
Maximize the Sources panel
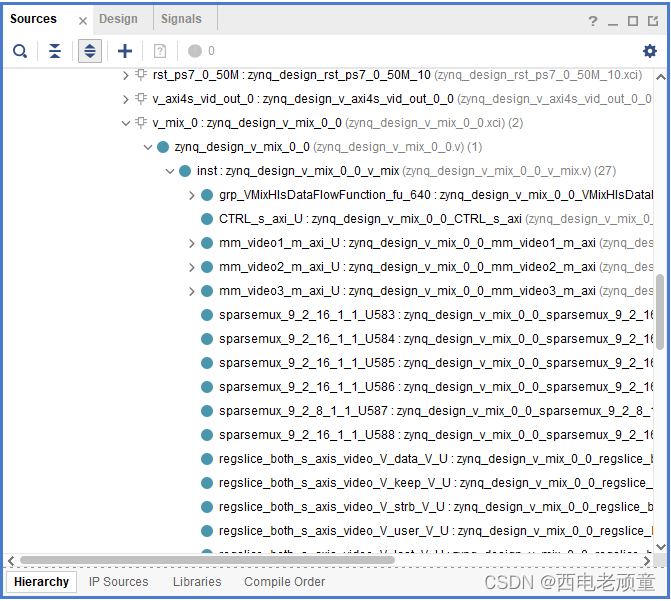coord(633,21)
